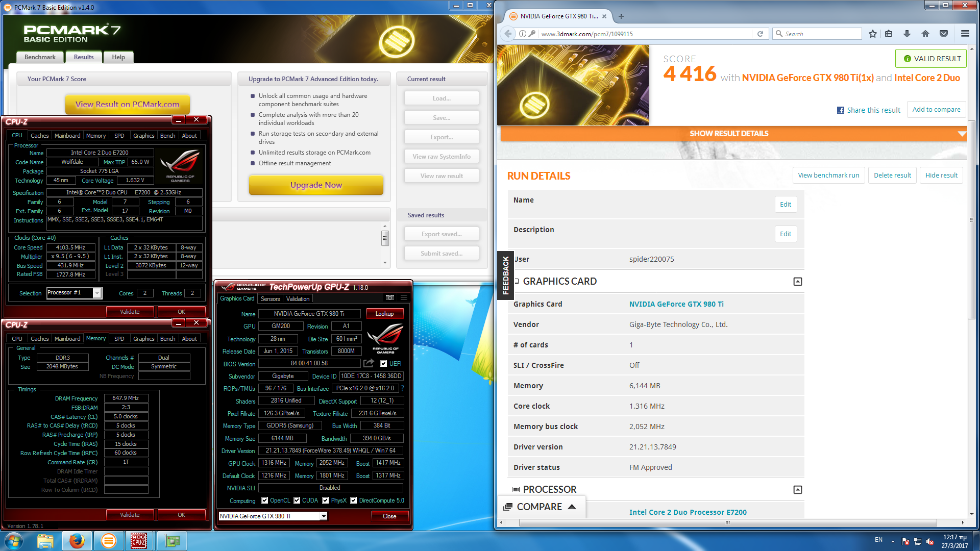Viewport: 980px width, 551px height.
Task: Go to the Firefox home page icon
Action: (x=925, y=34)
